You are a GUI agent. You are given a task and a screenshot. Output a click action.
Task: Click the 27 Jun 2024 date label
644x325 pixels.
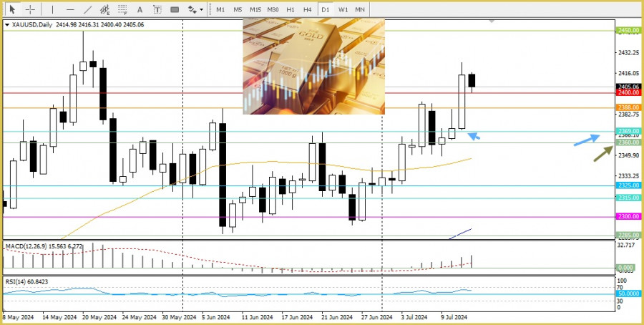tap(376, 317)
